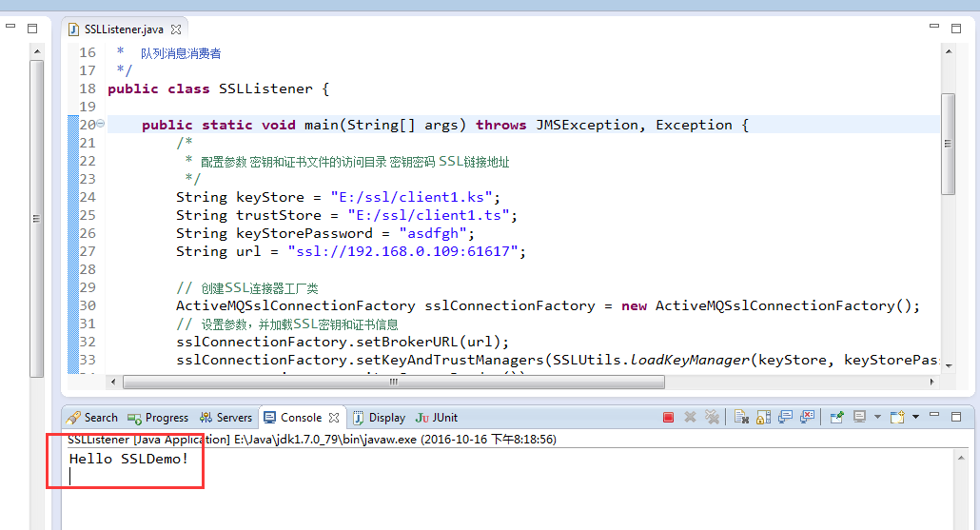The height and width of the screenshot is (530, 980).
Task: Click the Open Console icon
Action: click(x=896, y=417)
